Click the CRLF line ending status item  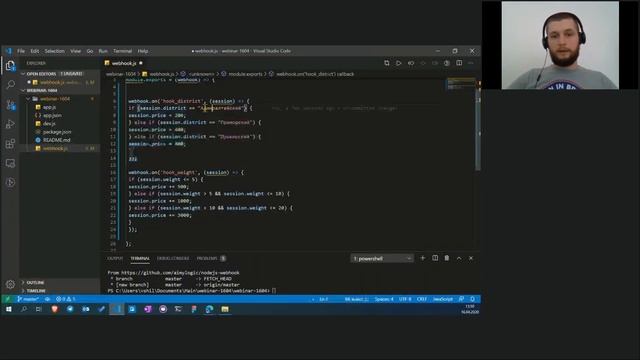(x=422, y=299)
